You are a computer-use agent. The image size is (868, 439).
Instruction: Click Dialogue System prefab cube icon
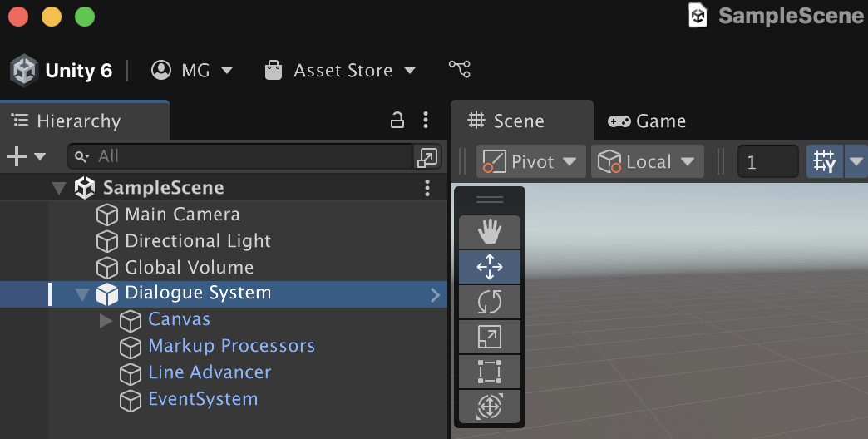pyautogui.click(x=107, y=294)
